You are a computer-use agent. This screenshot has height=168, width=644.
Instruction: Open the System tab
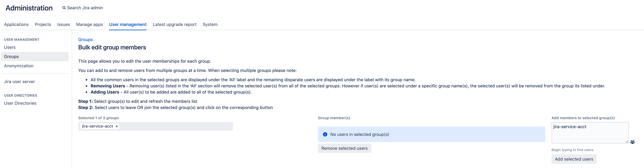click(x=210, y=24)
